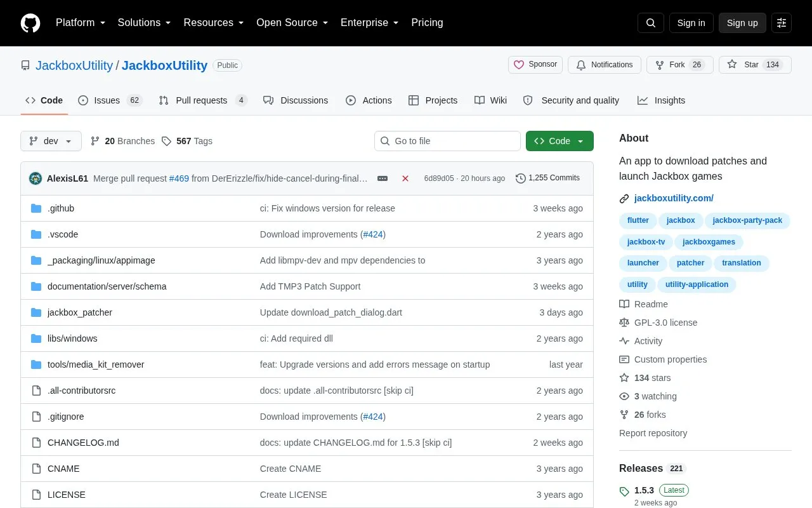Expand the Resources menu
Viewport: 812px width, 508px height.
[x=214, y=23]
